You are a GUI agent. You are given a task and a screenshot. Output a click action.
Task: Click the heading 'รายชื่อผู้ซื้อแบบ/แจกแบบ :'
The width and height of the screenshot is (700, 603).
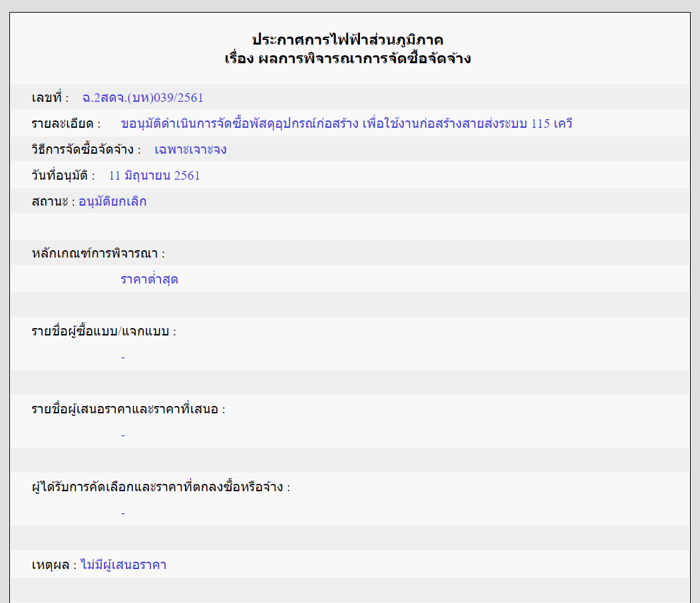click(104, 331)
